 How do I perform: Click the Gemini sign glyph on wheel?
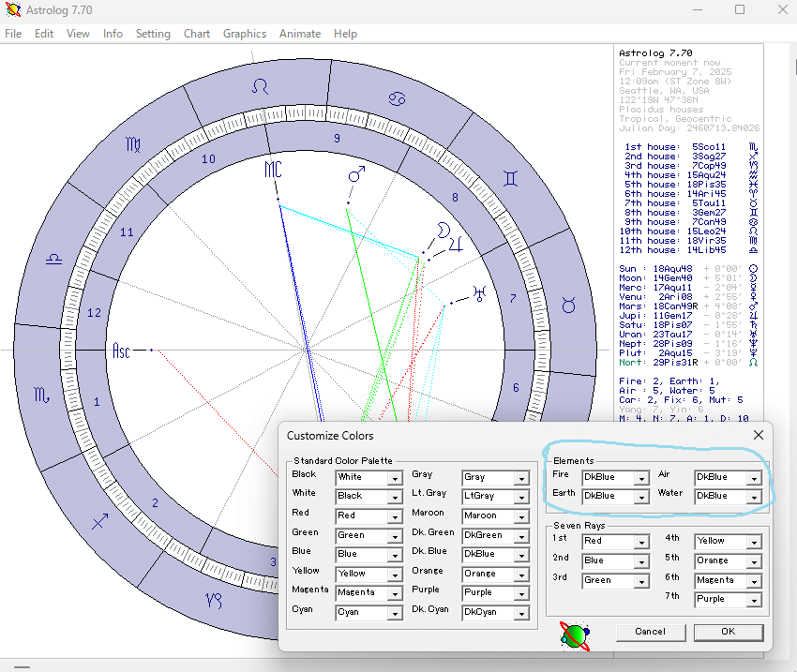(510, 179)
